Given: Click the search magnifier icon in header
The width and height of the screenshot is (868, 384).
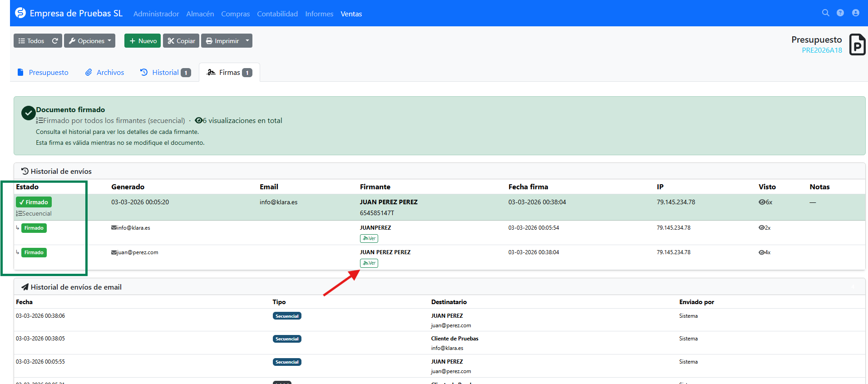Looking at the screenshot, I should click(825, 13).
